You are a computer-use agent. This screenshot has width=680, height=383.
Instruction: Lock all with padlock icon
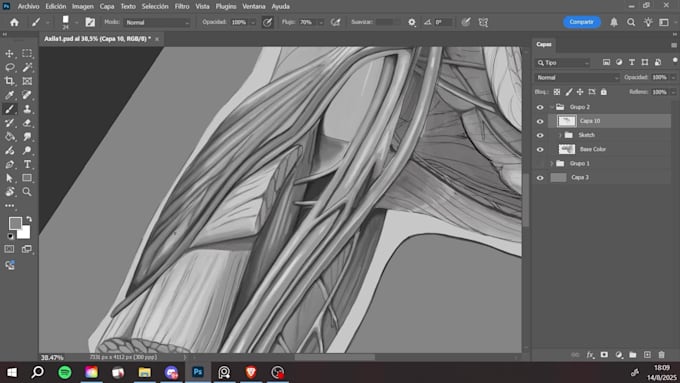pos(604,92)
